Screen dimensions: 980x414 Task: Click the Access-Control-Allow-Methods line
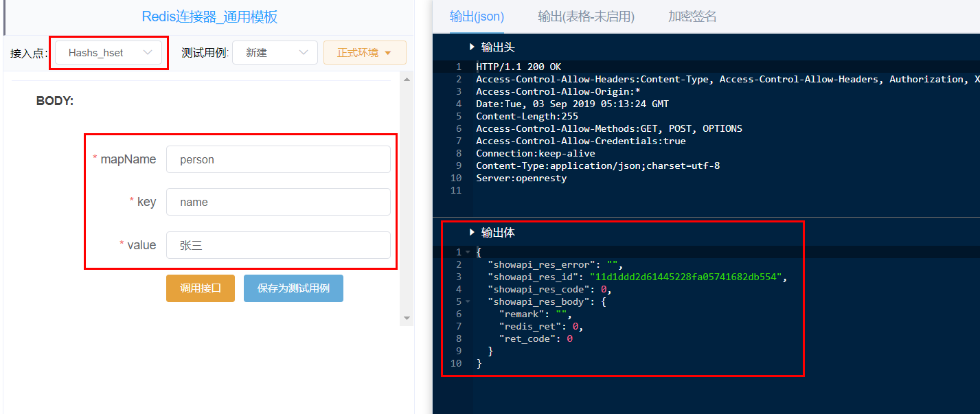[609, 128]
